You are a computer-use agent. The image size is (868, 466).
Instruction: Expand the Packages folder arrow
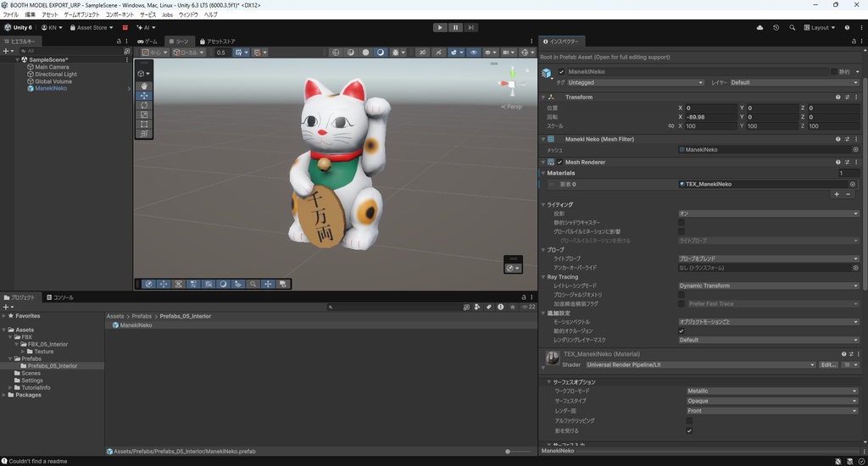(x=4, y=395)
